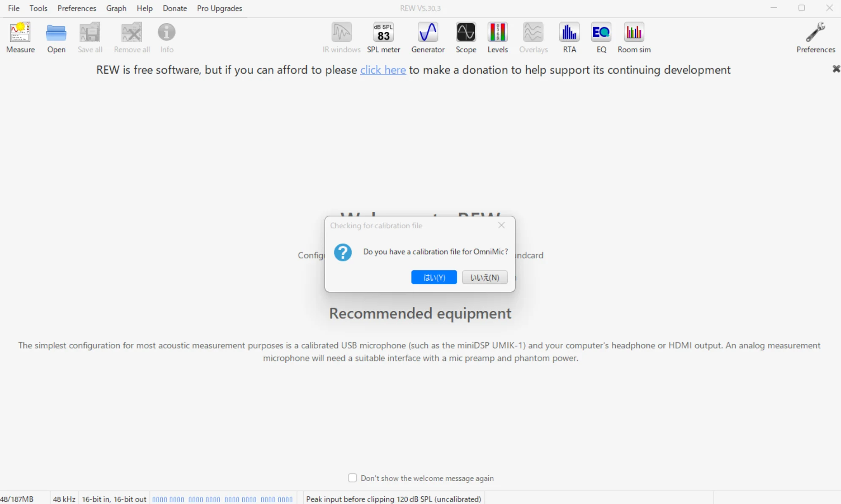Viewport: 841px width, 504px height.
Task: Expand the Graph menu
Action: tap(116, 8)
